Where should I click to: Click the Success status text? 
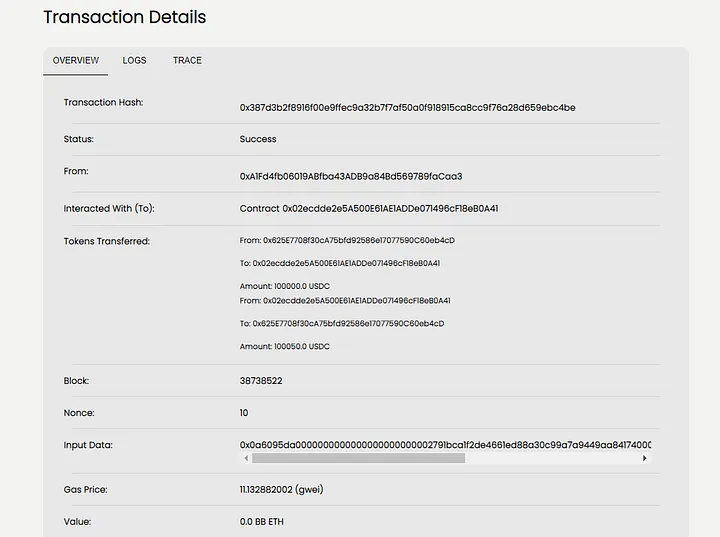click(258, 139)
